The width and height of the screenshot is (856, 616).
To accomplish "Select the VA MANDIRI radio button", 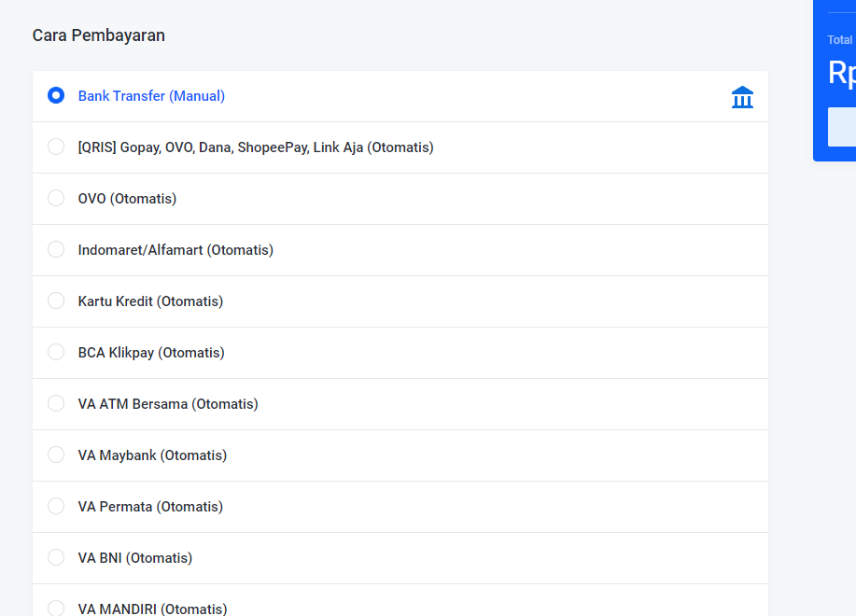I will pyautogui.click(x=56, y=608).
